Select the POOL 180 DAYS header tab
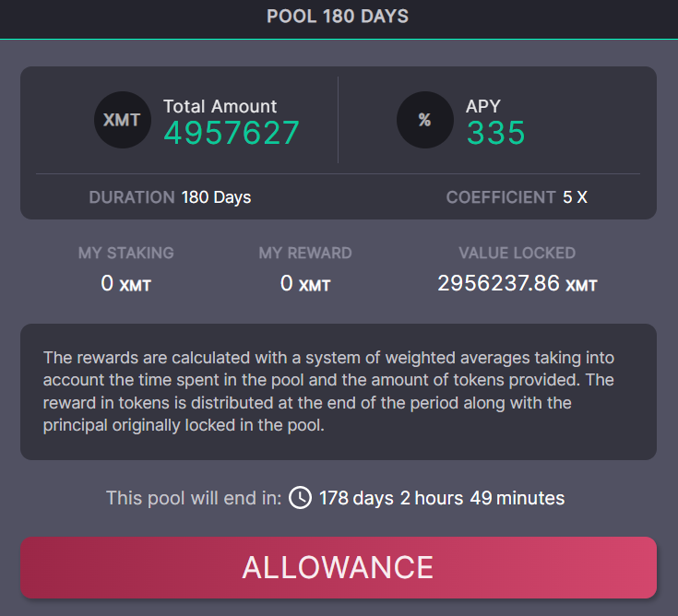 (338, 17)
